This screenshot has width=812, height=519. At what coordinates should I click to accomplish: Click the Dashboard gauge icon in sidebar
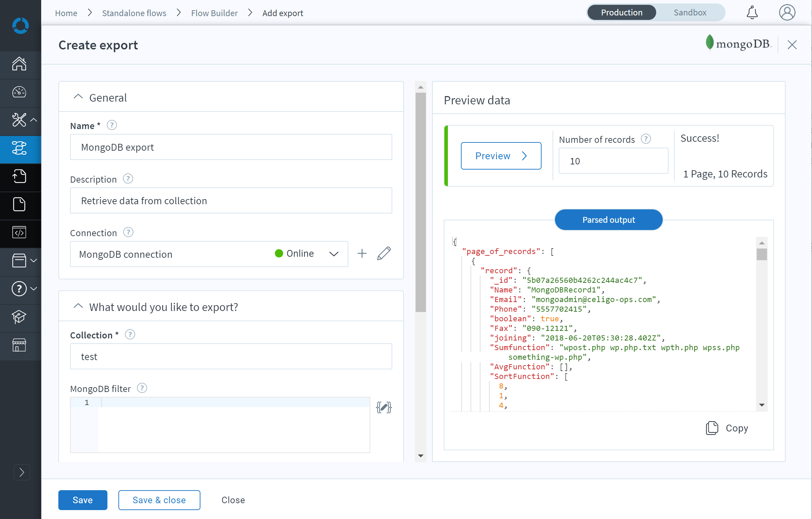pyautogui.click(x=19, y=92)
